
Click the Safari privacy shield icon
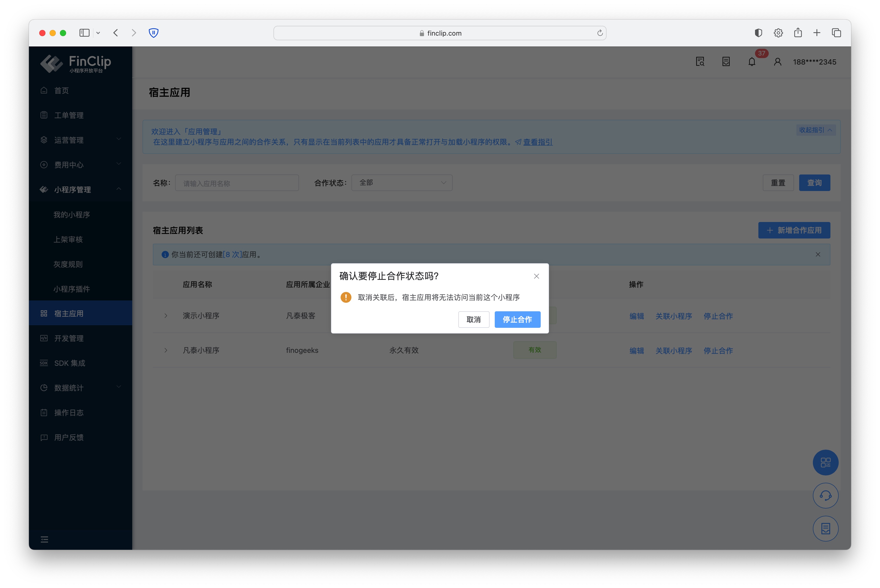point(153,33)
